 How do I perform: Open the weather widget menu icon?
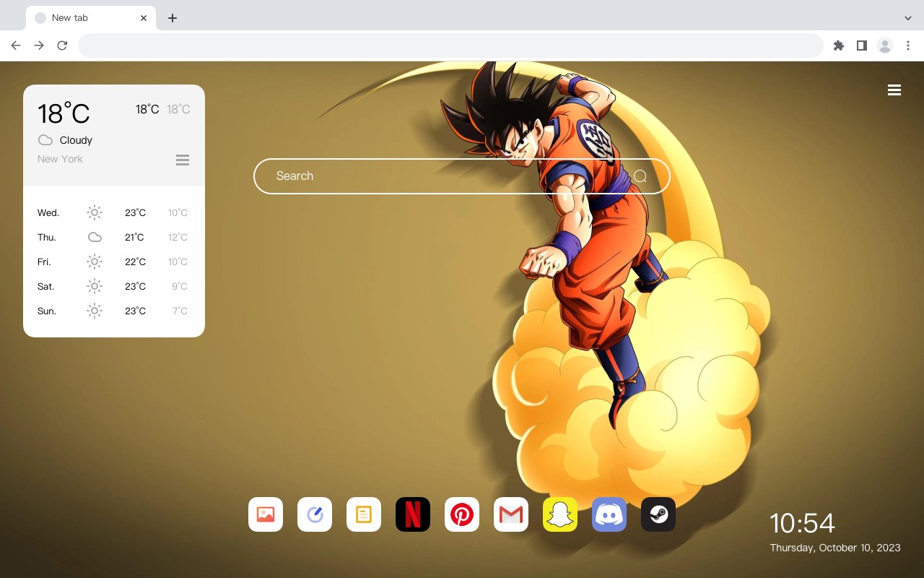tap(183, 160)
